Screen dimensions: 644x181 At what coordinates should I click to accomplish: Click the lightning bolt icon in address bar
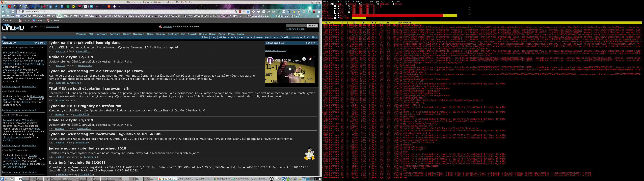(244, 12)
